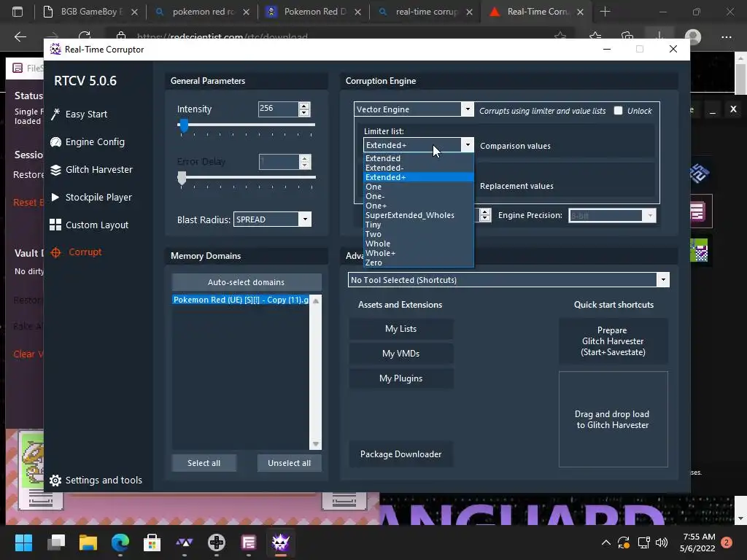
Task: Open Easy Start wand icon
Action: click(x=55, y=114)
